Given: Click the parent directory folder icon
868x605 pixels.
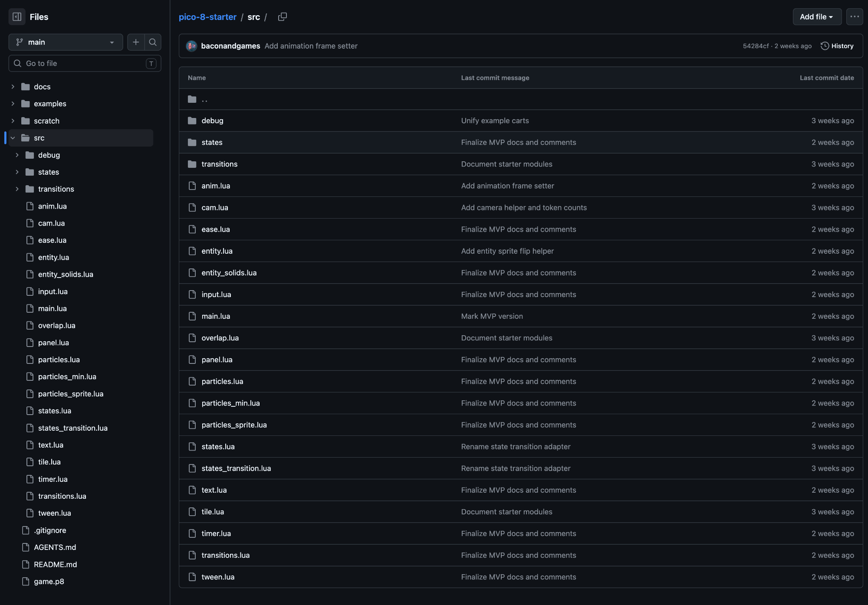Looking at the screenshot, I should click(x=192, y=99).
